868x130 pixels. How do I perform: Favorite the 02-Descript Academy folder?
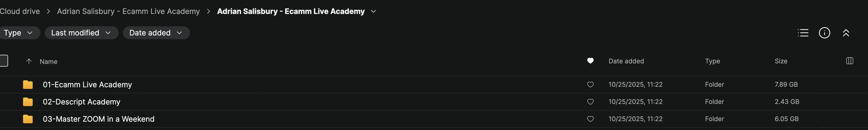[590, 102]
